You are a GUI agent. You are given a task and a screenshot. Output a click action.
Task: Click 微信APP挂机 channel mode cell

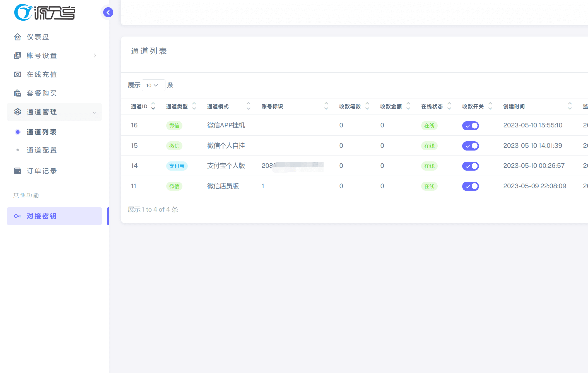[226, 125]
